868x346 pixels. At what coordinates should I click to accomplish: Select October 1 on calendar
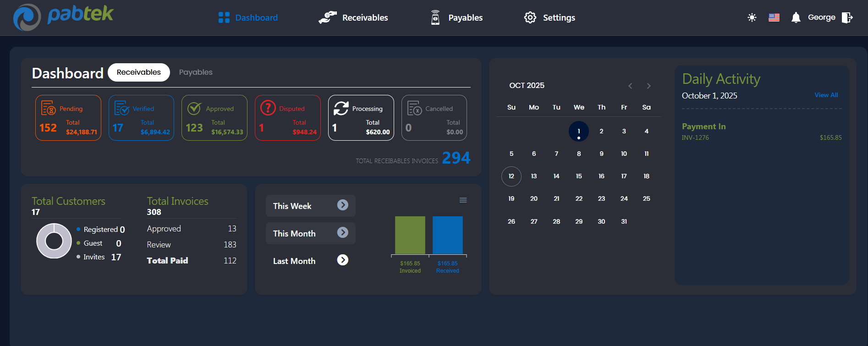pos(579,131)
